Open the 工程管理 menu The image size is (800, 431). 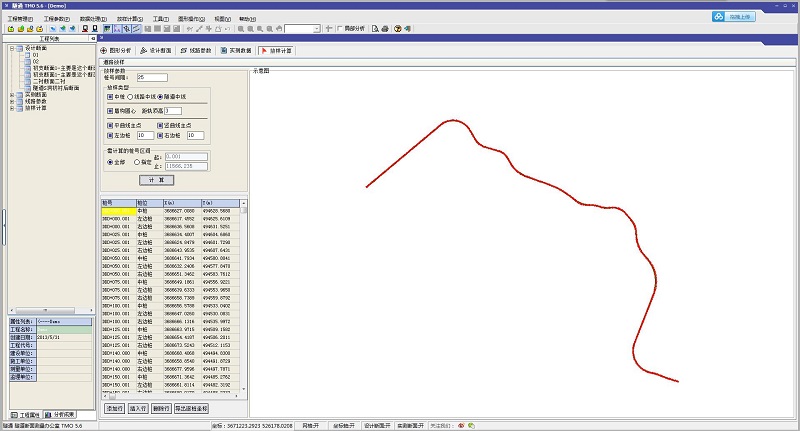20,19
